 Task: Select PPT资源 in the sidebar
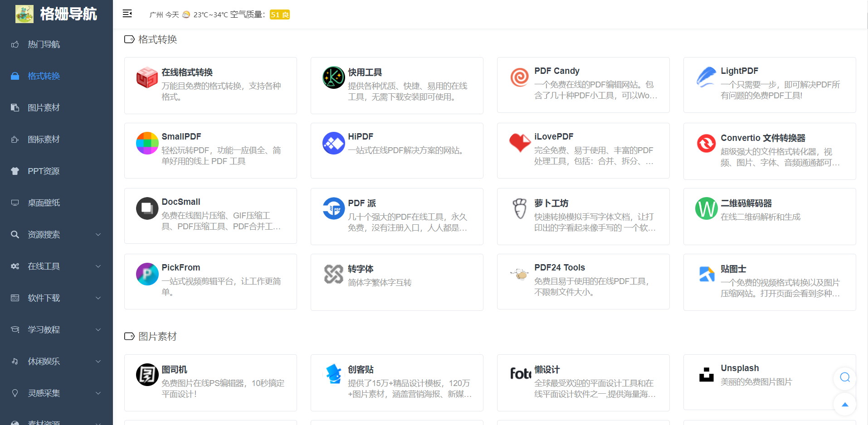point(56,171)
